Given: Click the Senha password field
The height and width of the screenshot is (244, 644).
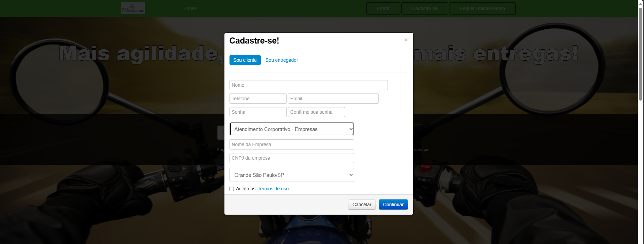Looking at the screenshot, I should coord(258,112).
